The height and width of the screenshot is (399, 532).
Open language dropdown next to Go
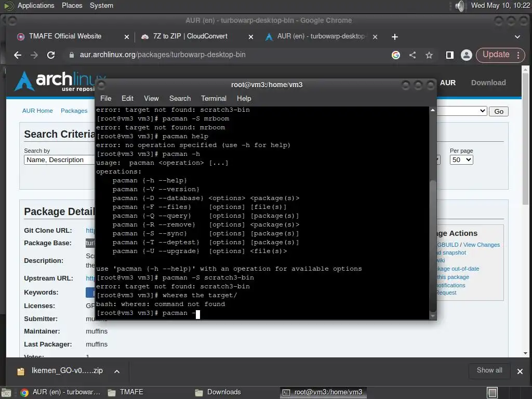tap(462, 111)
